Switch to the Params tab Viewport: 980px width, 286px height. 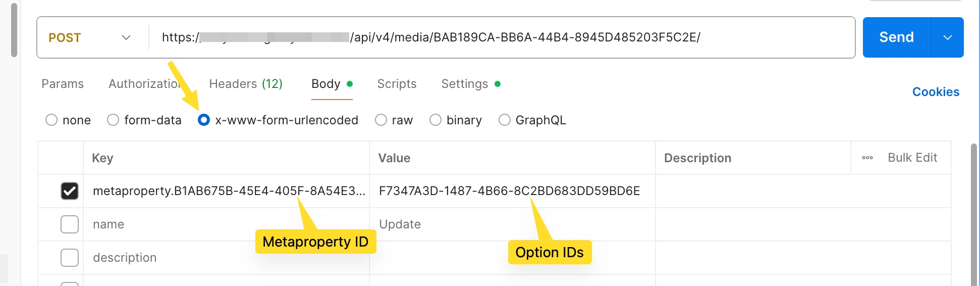63,84
